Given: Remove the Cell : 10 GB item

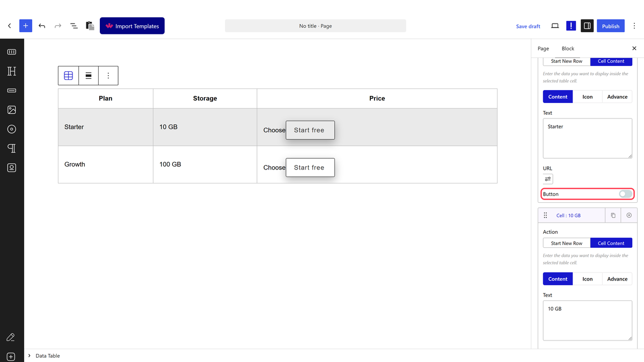Looking at the screenshot, I should tap(629, 216).
